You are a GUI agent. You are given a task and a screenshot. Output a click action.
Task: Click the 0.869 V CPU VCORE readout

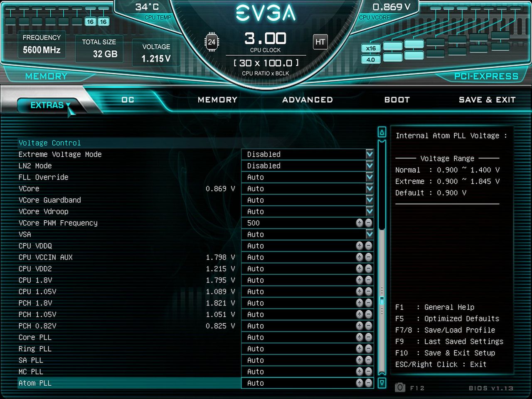[391, 7]
